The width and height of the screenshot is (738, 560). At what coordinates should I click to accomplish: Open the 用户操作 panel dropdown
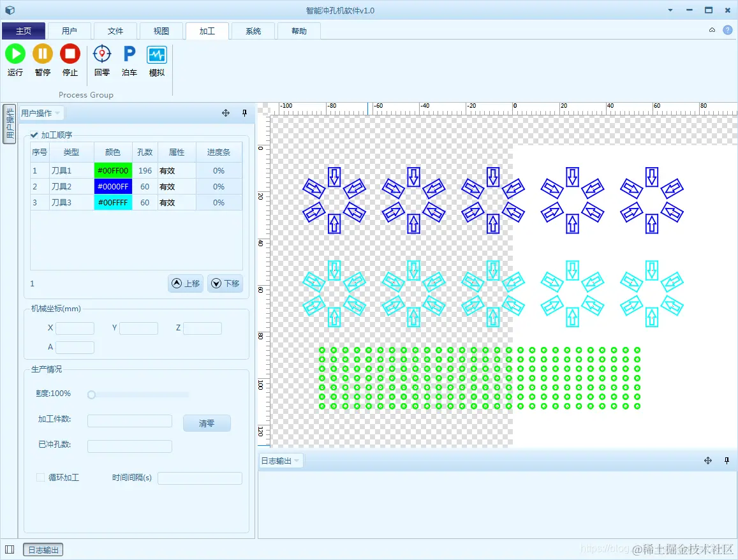(x=57, y=114)
